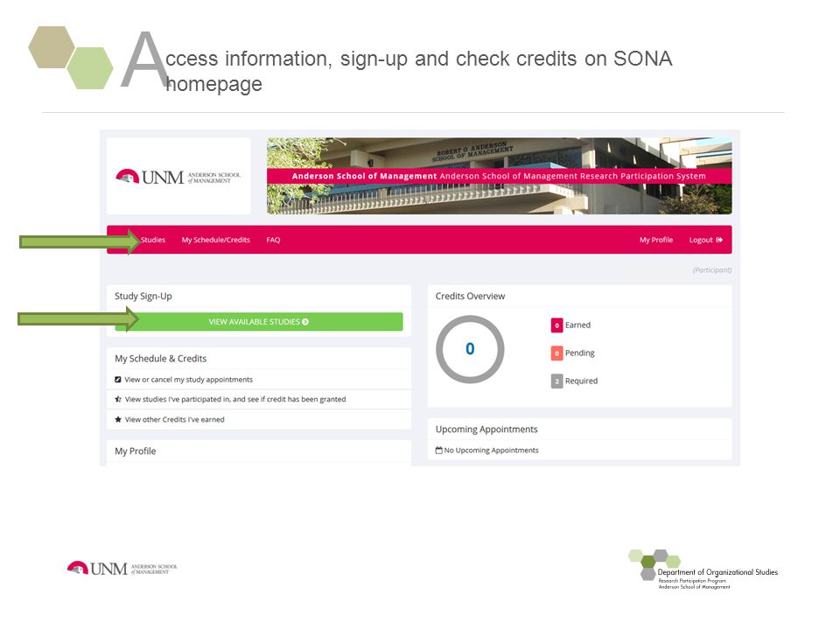Click View Available Studies button
The width and height of the screenshot is (840, 630).
tap(259, 321)
